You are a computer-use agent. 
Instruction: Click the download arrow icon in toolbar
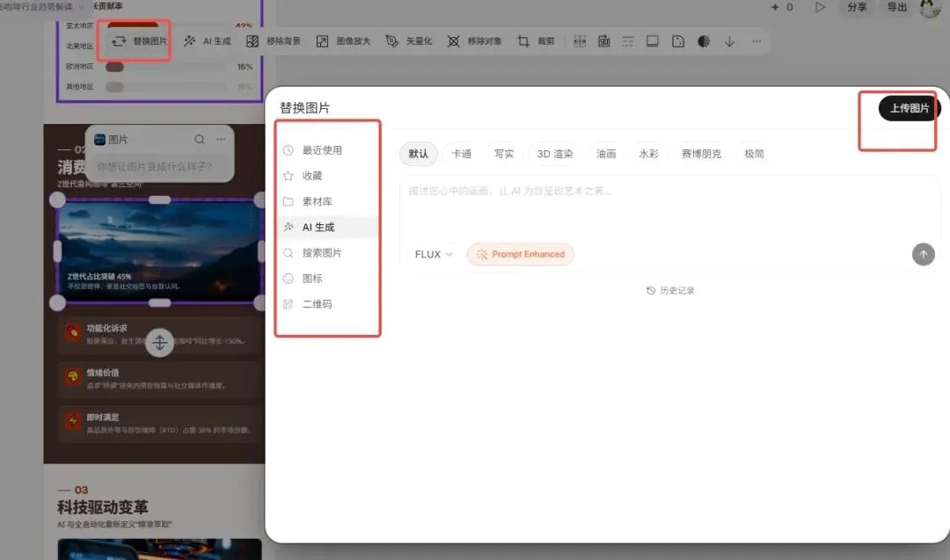729,41
